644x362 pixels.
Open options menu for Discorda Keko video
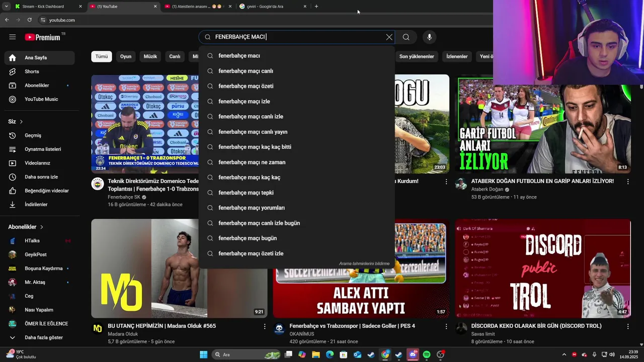(x=628, y=326)
